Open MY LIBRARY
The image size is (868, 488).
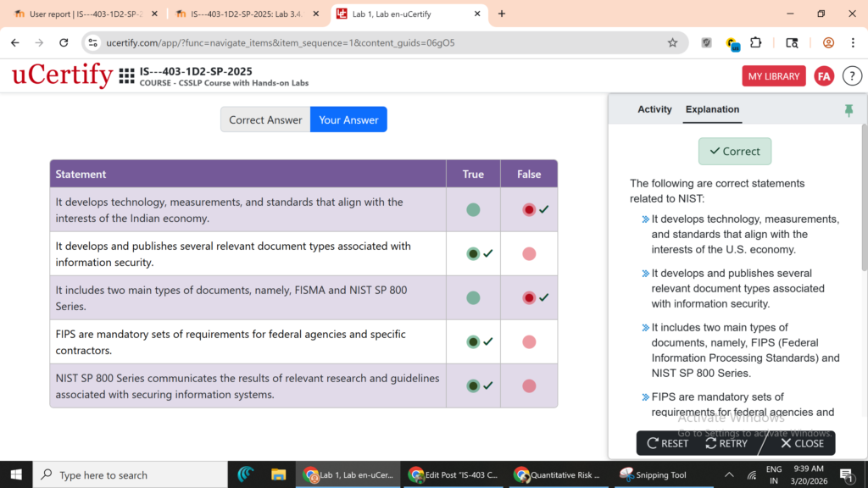(x=773, y=76)
